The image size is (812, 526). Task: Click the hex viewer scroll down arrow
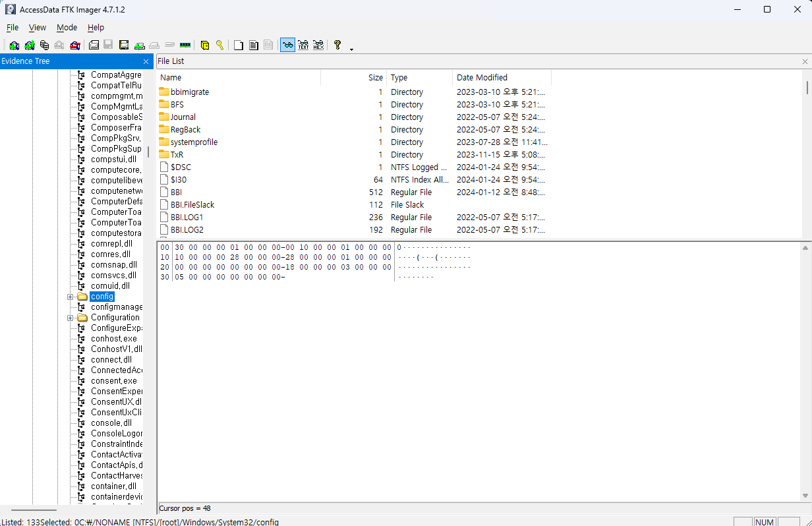805,496
